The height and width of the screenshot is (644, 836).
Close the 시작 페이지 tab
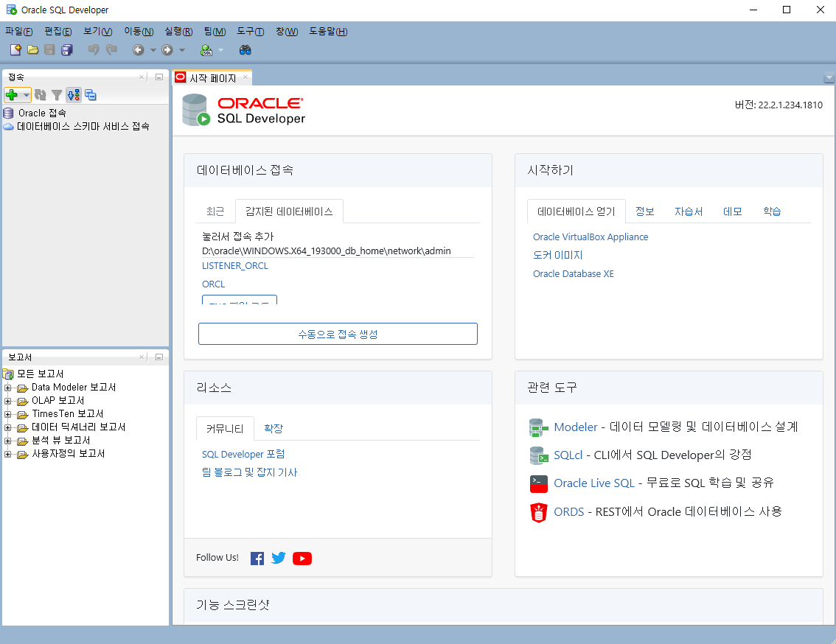245,77
